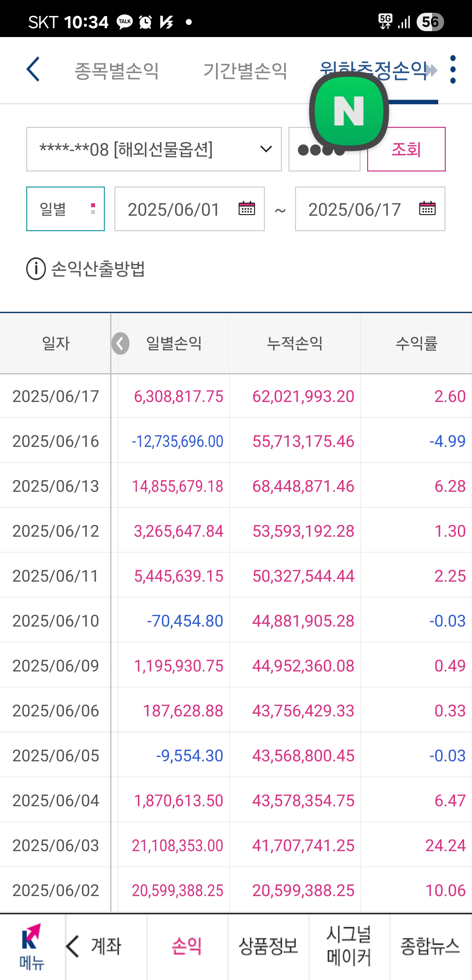The height and width of the screenshot is (980, 472).
Task: Tap the KakaoTalk notification icon
Action: (x=125, y=22)
